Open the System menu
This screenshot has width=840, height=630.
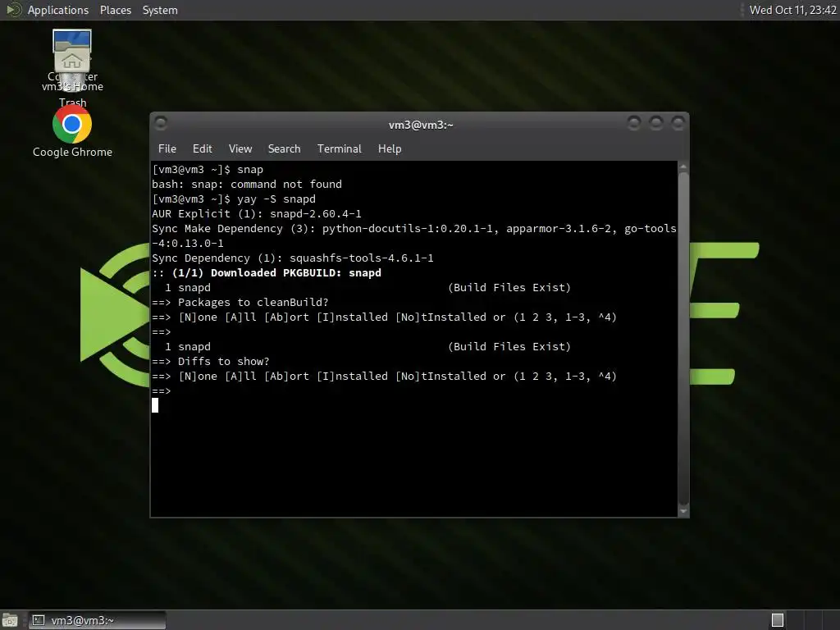click(160, 10)
